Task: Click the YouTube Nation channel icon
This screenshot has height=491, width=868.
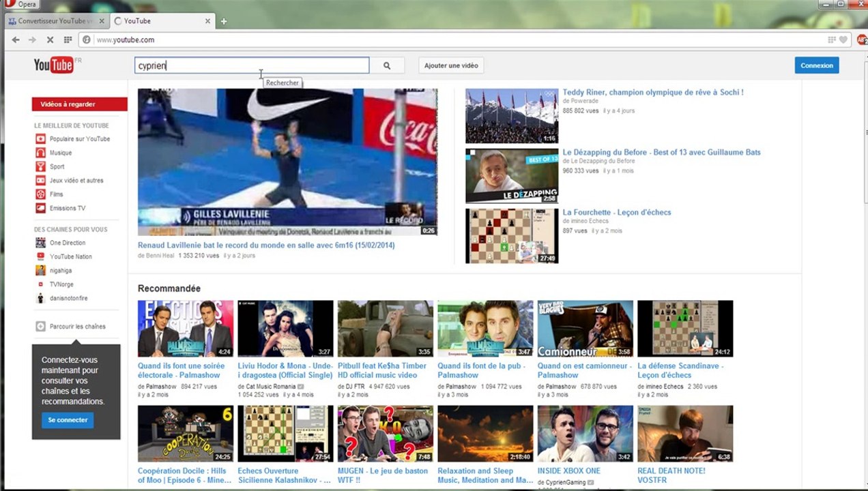Action: pyautogui.click(x=41, y=256)
